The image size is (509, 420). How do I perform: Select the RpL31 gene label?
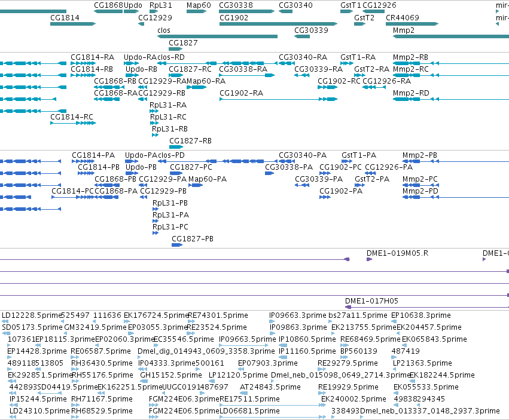pyautogui.click(x=161, y=5)
